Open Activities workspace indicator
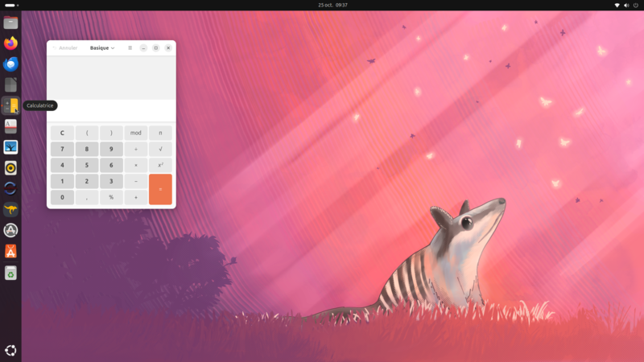 coord(11,5)
